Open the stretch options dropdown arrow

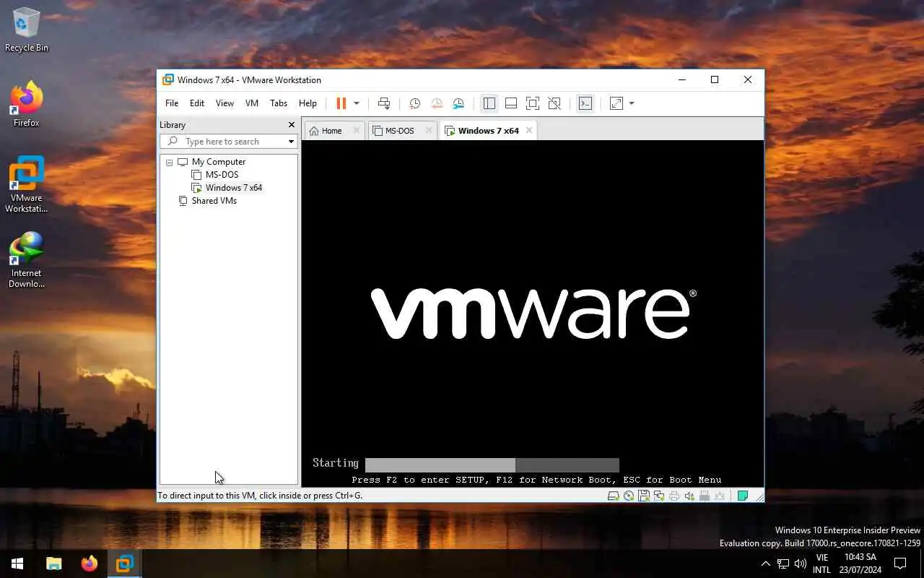[632, 103]
